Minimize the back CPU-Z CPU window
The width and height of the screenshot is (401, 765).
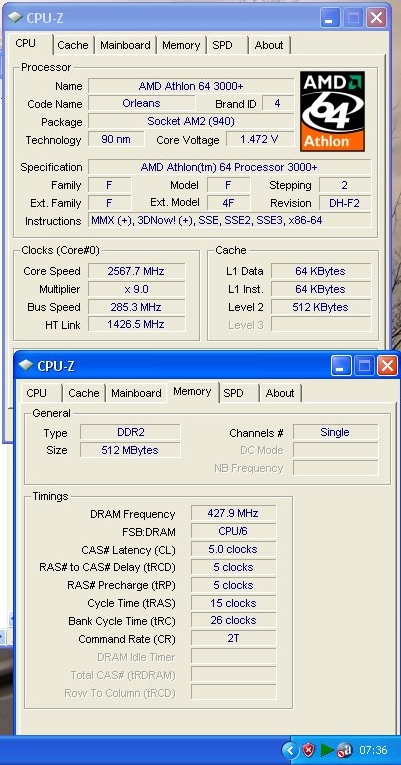(330, 18)
